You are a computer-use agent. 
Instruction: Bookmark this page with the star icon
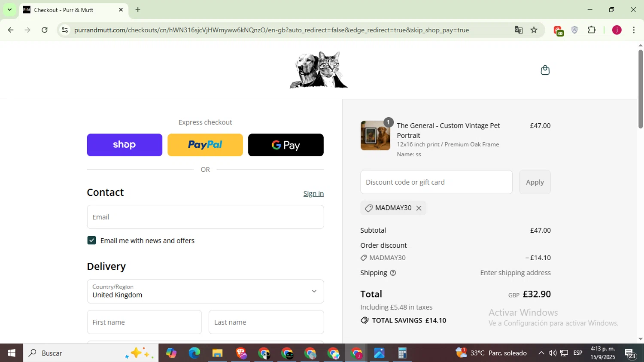534,30
